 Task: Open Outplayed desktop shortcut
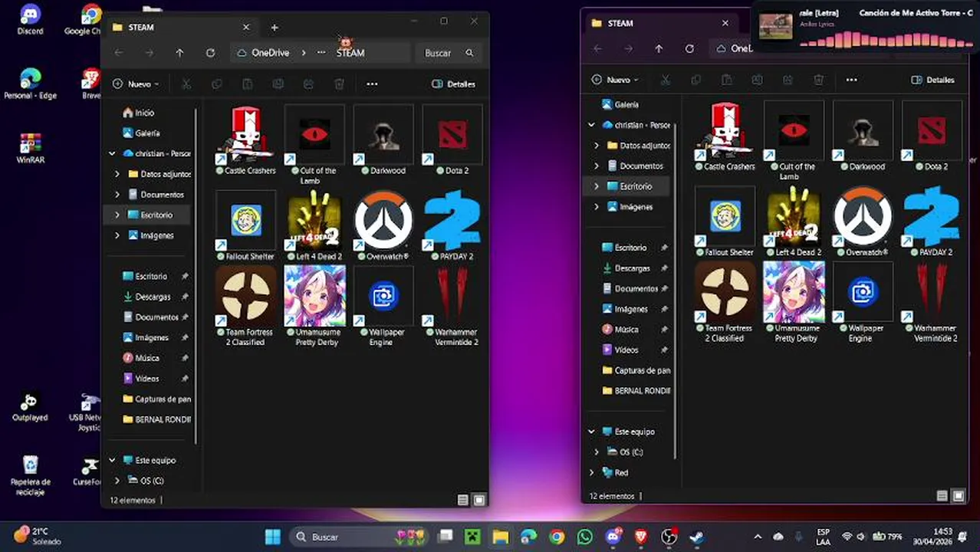pyautogui.click(x=30, y=407)
